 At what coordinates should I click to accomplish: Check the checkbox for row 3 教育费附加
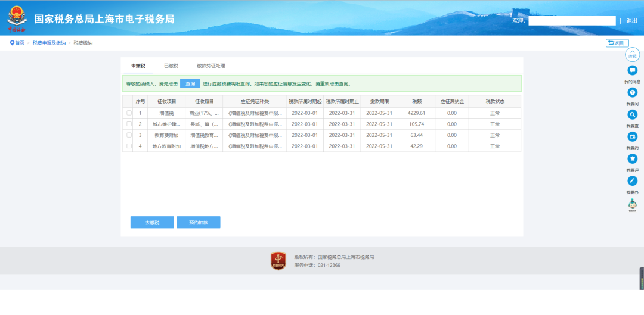pyautogui.click(x=129, y=135)
